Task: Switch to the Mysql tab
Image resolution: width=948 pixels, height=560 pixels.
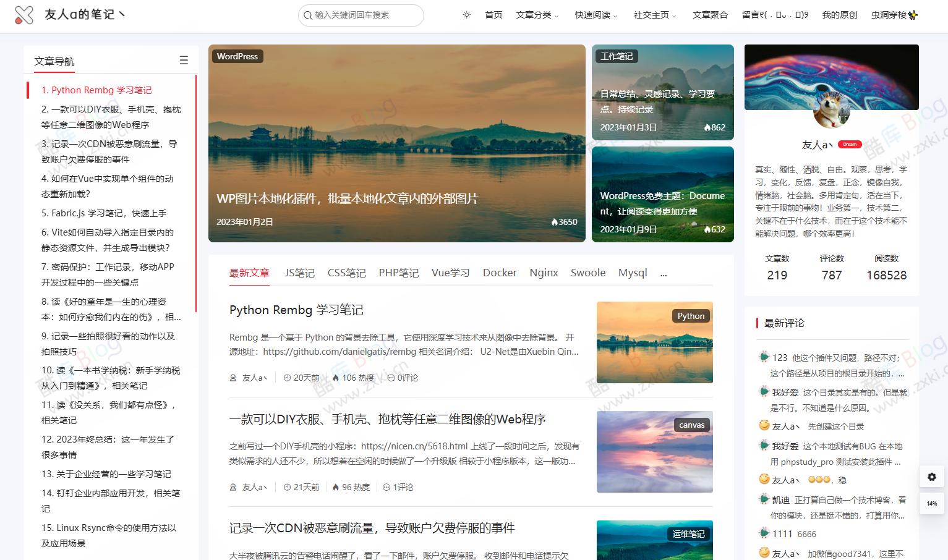Action: 633,273
